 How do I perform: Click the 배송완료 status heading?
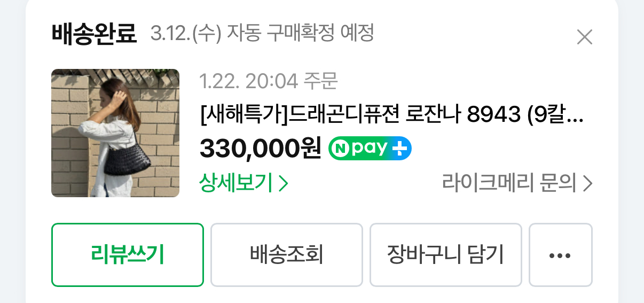pyautogui.click(x=95, y=34)
